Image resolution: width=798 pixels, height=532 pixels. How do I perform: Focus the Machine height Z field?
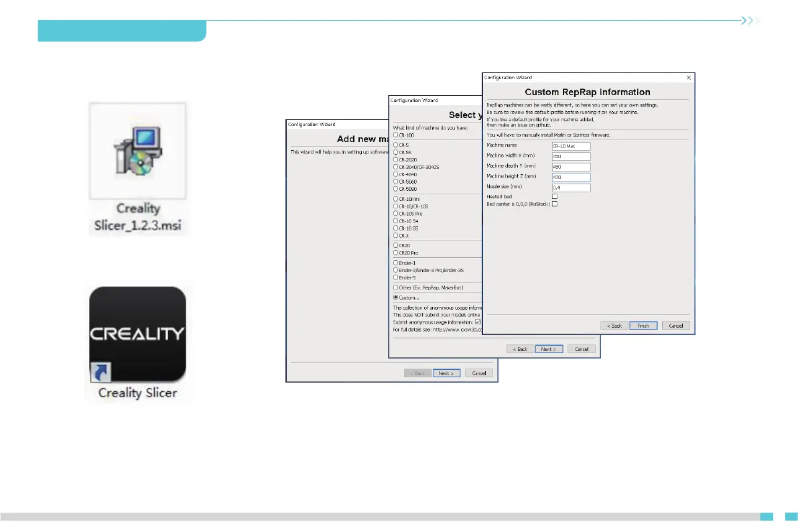click(571, 177)
